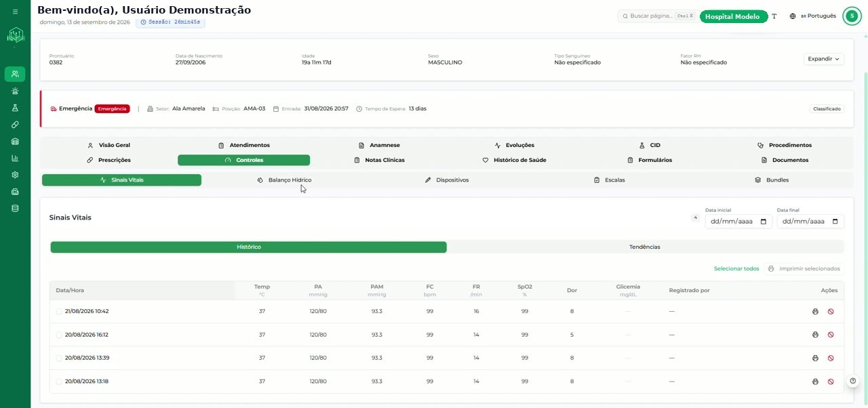Cancel the 20/08/2026 16:12 vital signs record

[x=831, y=335]
